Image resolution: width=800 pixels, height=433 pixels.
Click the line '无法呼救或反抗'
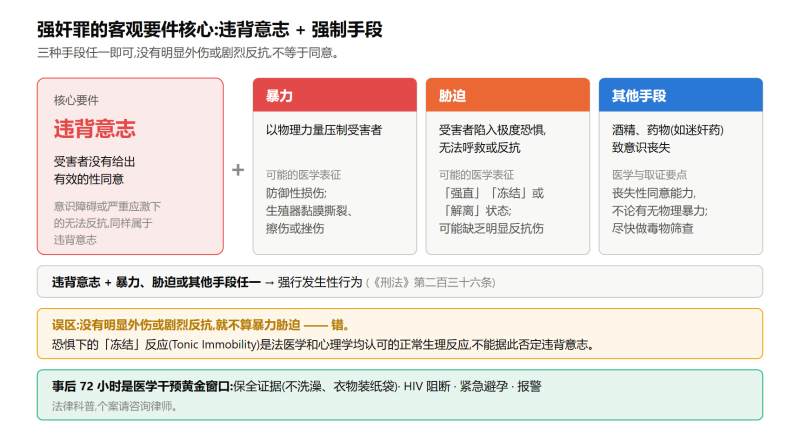click(479, 148)
